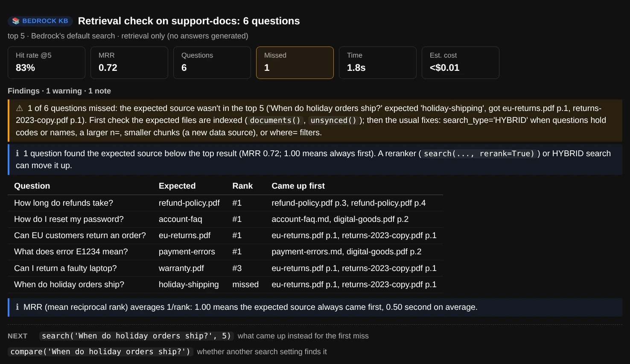630x364 pixels.
Task: Click the Rank column header
Action: pyautogui.click(x=242, y=186)
